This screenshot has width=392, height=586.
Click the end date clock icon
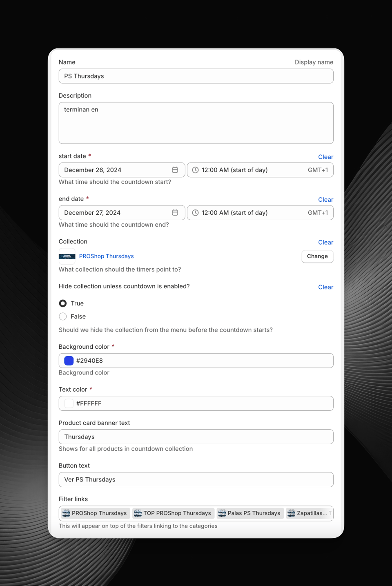196,213
